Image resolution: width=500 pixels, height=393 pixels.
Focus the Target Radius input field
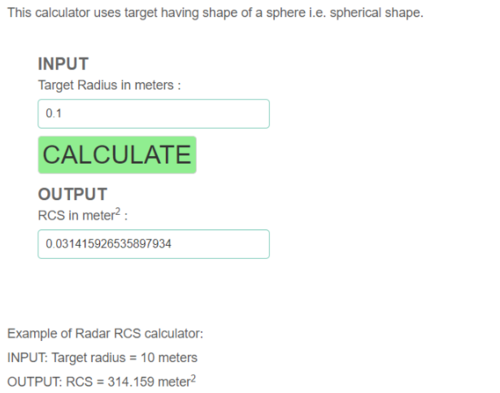[154, 114]
